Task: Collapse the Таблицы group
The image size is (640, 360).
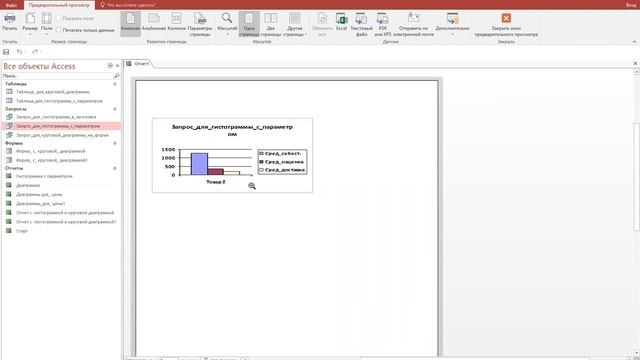Action: 115,84
